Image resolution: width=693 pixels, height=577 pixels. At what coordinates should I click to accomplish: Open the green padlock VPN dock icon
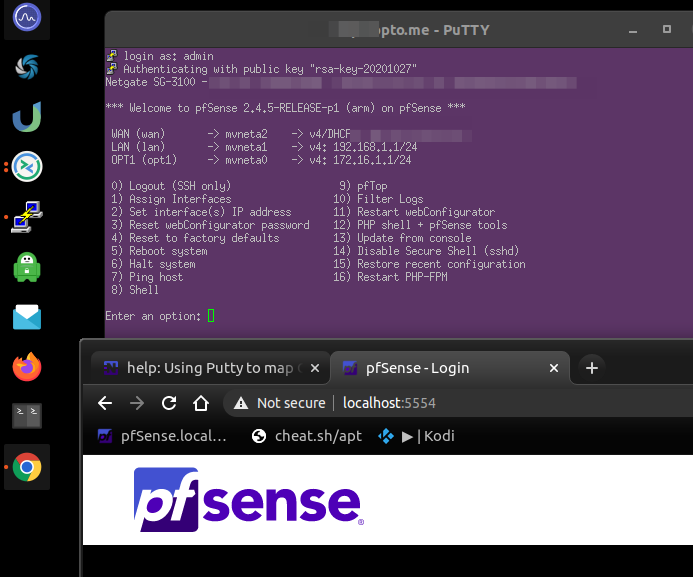pos(27,267)
